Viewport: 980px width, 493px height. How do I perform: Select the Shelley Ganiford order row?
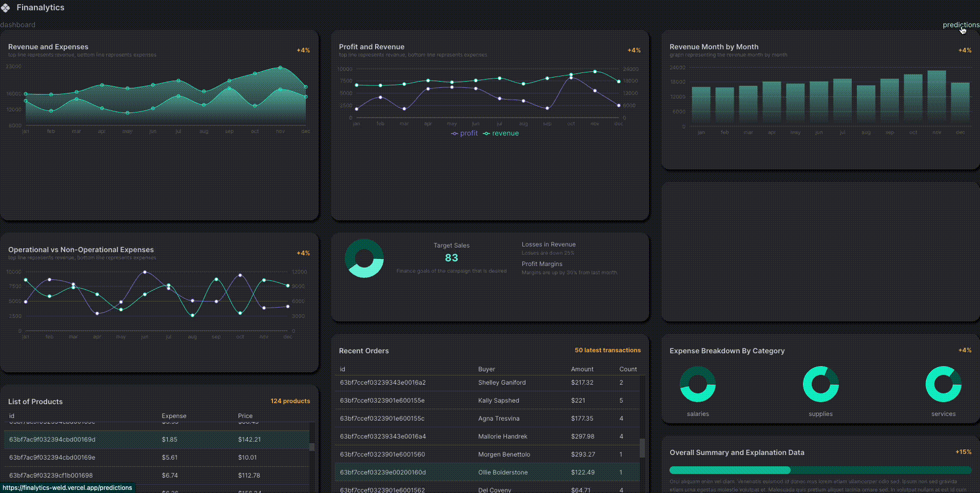pyautogui.click(x=487, y=383)
